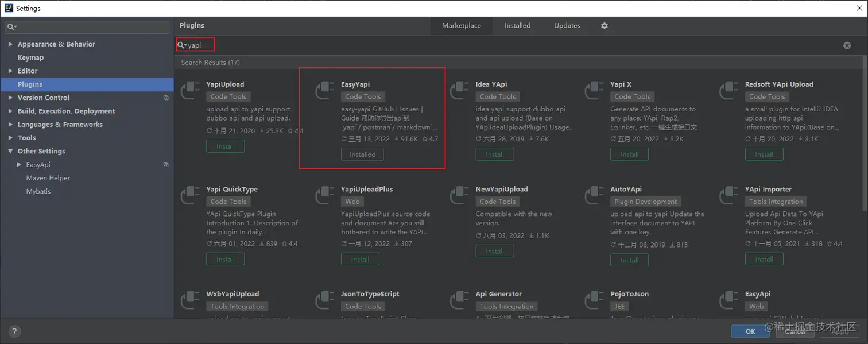Install Redsoft YApi Upload plugin
The height and width of the screenshot is (344, 868).
(764, 154)
